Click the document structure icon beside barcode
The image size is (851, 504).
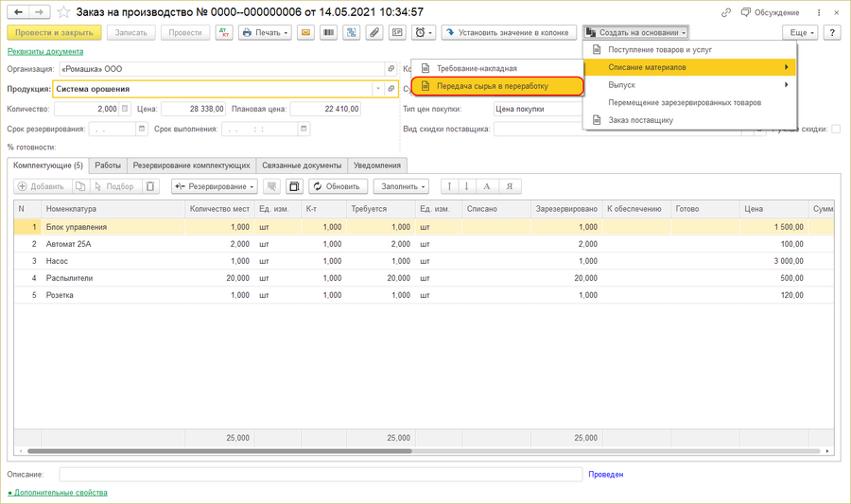pos(352,32)
